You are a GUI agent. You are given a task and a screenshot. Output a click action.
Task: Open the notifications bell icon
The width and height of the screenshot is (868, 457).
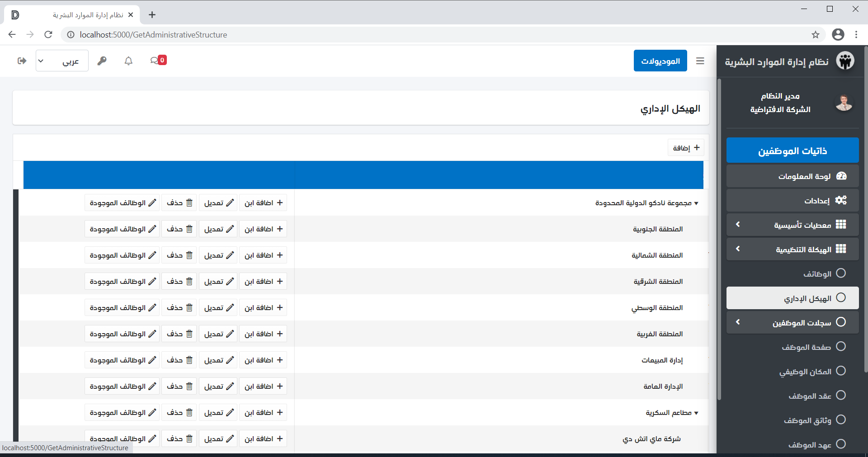point(128,61)
